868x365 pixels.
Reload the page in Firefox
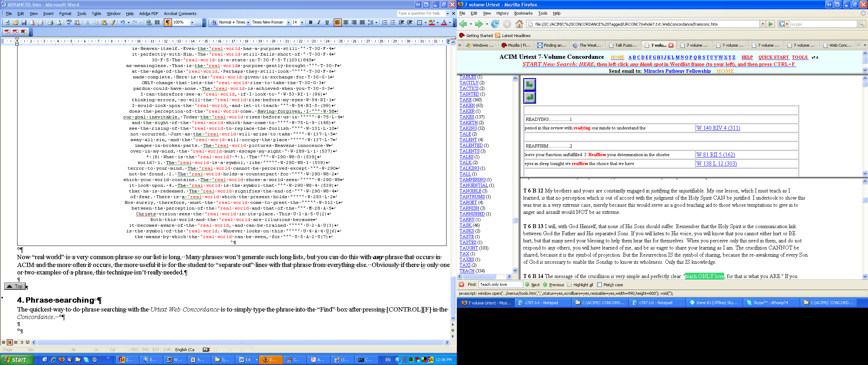[495, 24]
